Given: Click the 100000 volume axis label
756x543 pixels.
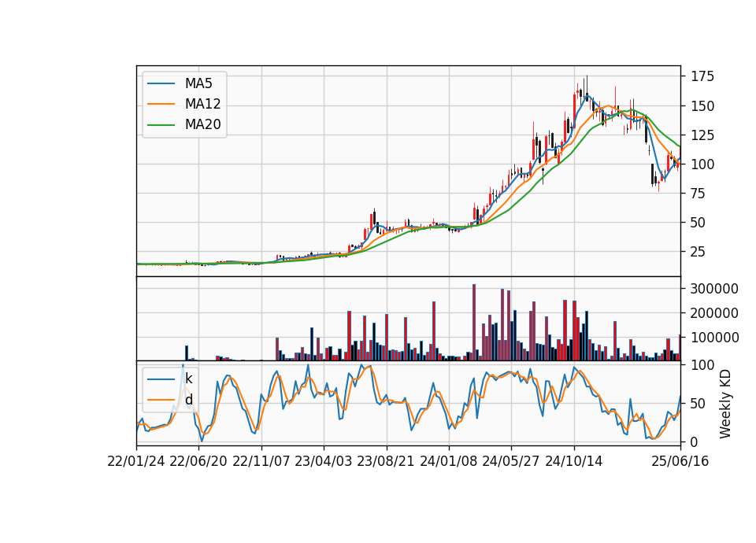Looking at the screenshot, I should click(x=714, y=338).
